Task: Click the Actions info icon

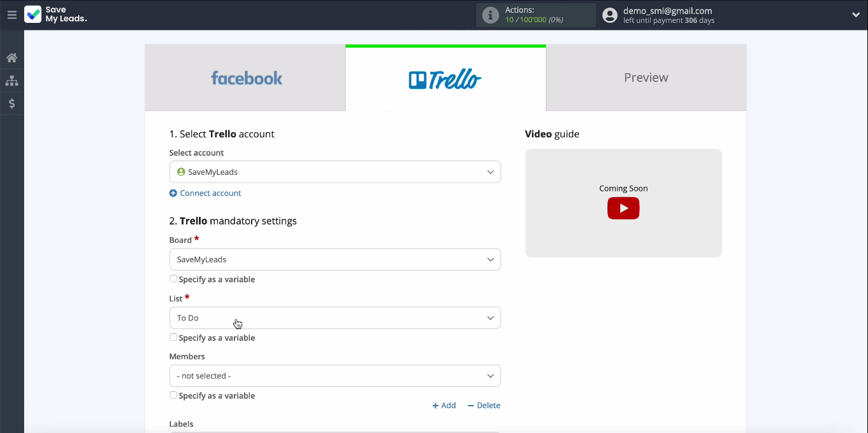Action: pyautogui.click(x=491, y=15)
